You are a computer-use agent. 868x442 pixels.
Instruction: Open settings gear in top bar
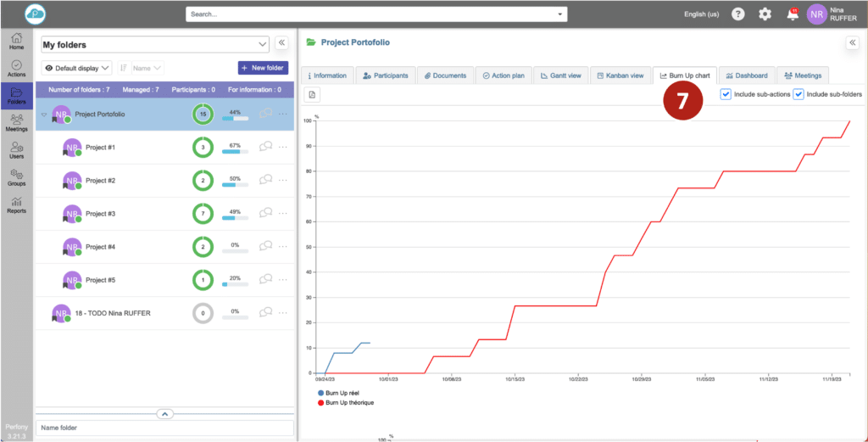pos(765,14)
